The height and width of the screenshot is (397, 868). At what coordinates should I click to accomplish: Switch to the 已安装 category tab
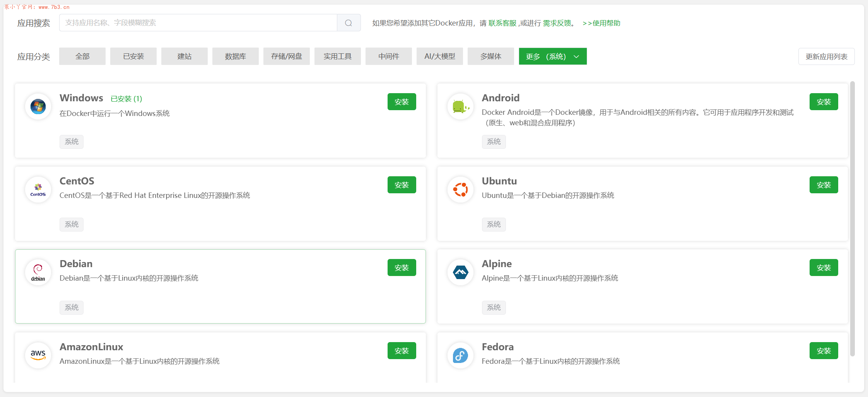pos(133,56)
